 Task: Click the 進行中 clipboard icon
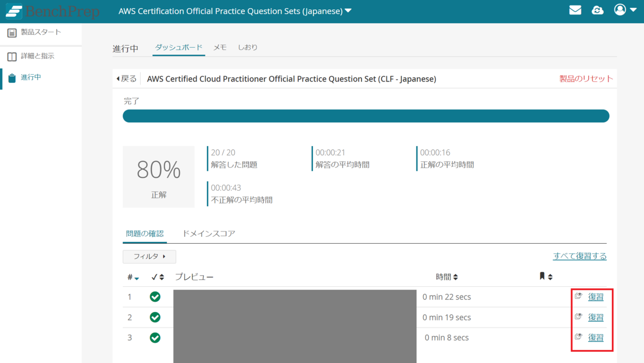(12, 78)
